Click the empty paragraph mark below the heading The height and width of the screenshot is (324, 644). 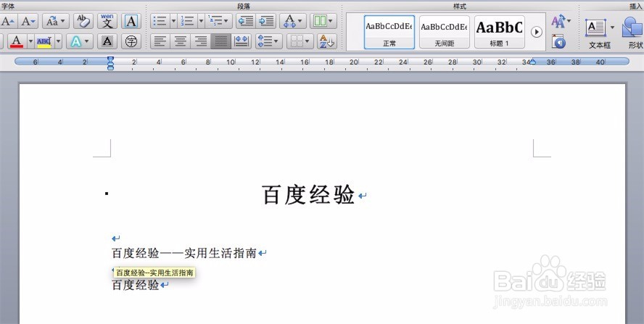116,238
